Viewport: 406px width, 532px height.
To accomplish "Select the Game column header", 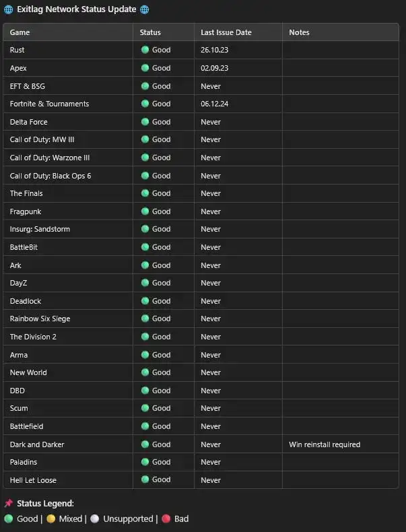I will tap(20, 32).
